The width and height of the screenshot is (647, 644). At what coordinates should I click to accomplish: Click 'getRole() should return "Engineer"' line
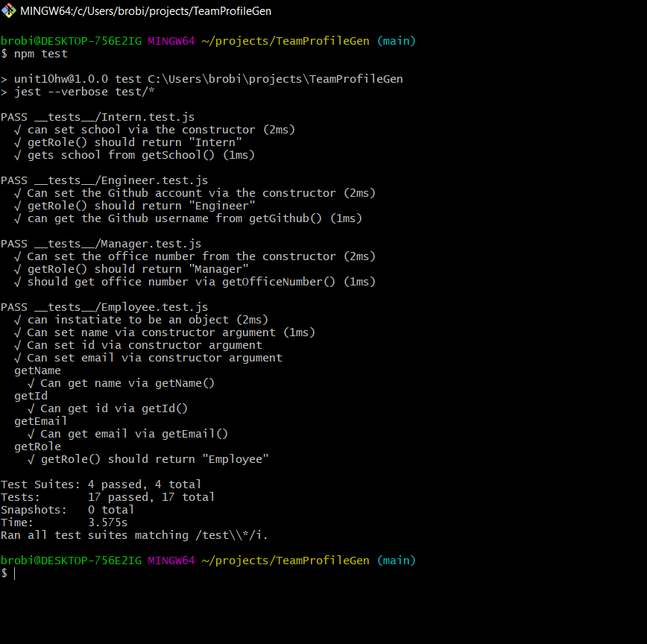tap(134, 206)
